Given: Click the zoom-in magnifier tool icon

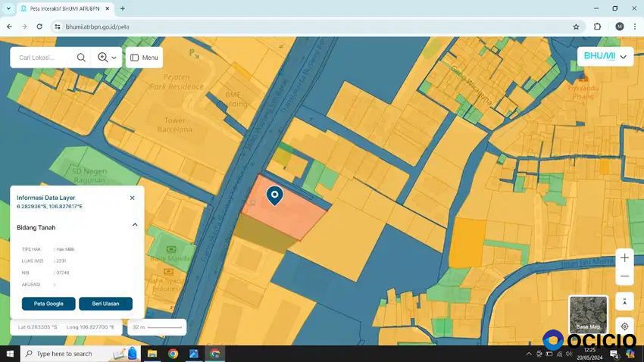Looking at the screenshot, I should click(102, 58).
